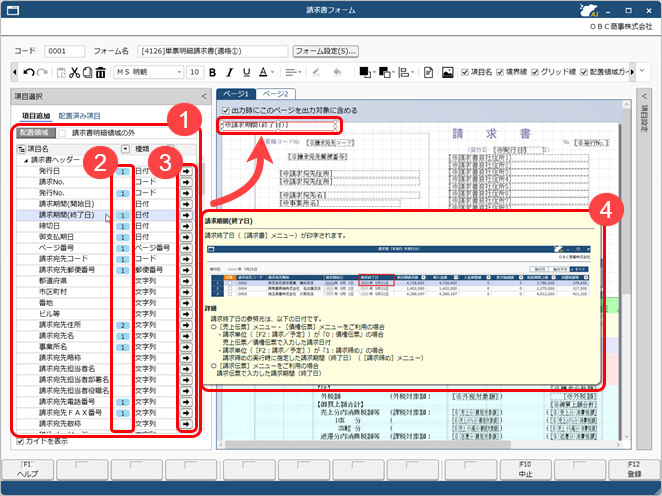The height and width of the screenshot is (496, 662).
Task: Click the Cut scissors icon
Action: tap(74, 72)
